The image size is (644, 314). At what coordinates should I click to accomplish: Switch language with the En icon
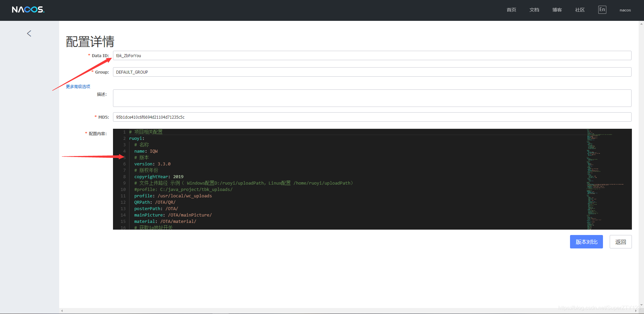(602, 10)
